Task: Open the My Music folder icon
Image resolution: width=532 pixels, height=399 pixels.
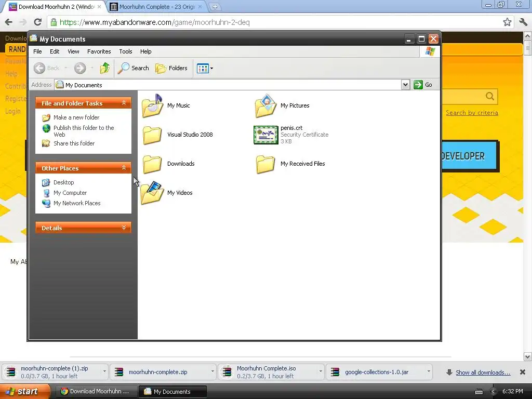Action: (152, 105)
